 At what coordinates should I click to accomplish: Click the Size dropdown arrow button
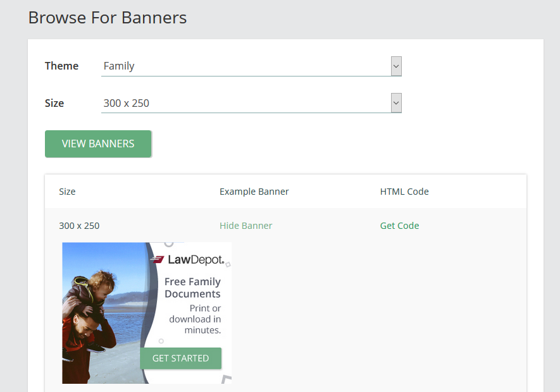[x=396, y=103]
